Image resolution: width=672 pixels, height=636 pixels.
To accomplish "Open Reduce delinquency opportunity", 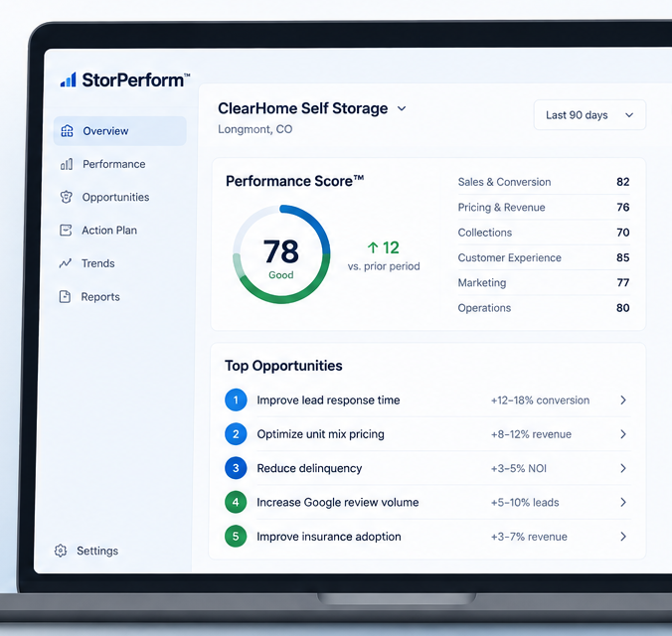I will tap(427, 468).
